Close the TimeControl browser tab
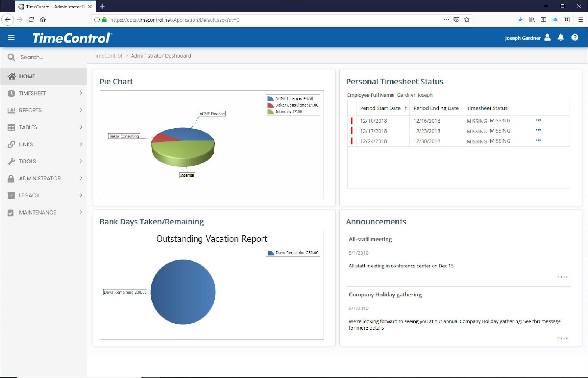The width and height of the screenshot is (588, 378). coord(90,7)
